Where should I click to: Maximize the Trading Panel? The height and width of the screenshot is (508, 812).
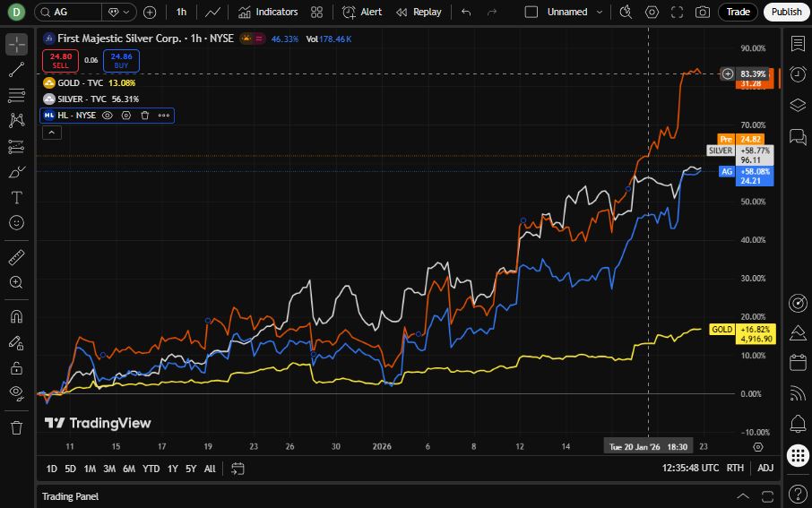pyautogui.click(x=767, y=496)
